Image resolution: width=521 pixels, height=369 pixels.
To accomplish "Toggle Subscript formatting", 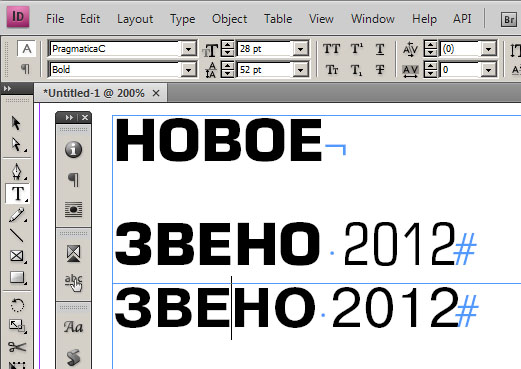I will click(x=357, y=70).
